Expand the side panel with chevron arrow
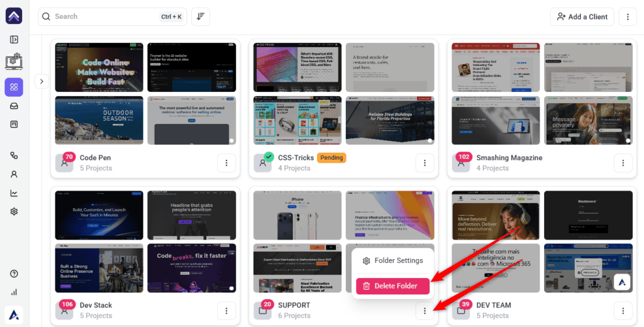Viewport: 644px width, 327px height. point(42,81)
